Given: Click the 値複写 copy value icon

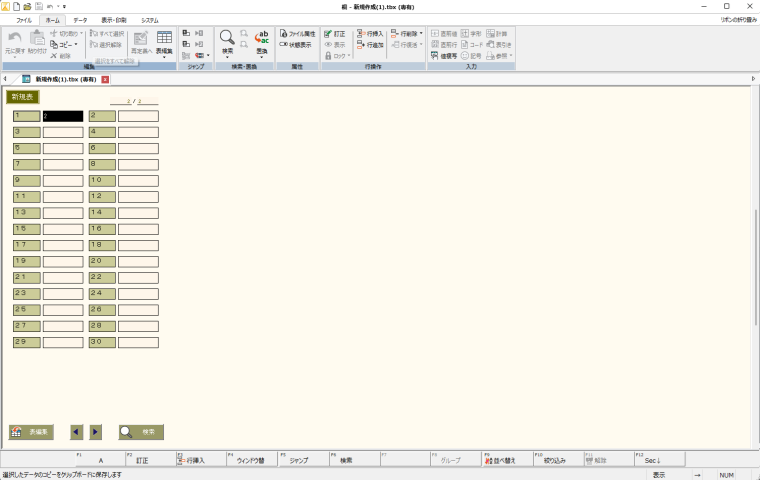Looking at the screenshot, I should pyautogui.click(x=445, y=56).
